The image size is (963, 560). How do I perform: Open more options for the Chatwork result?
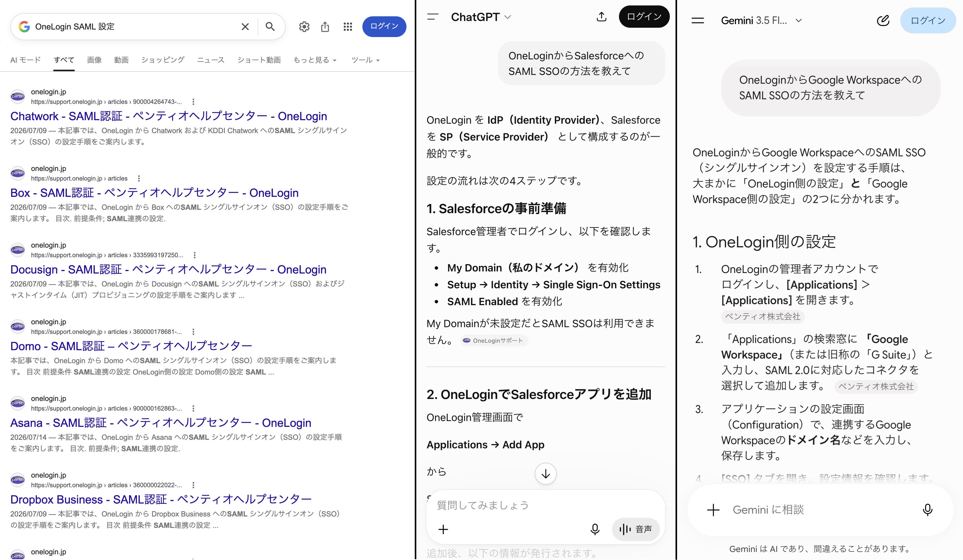point(193,102)
